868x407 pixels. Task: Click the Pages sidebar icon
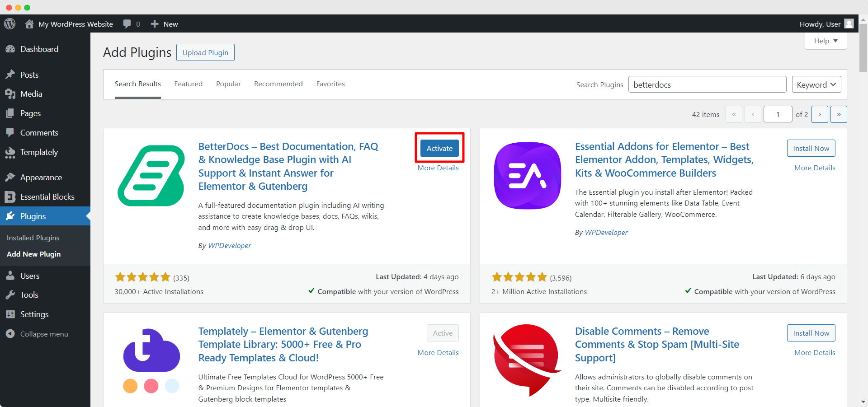[x=10, y=113]
